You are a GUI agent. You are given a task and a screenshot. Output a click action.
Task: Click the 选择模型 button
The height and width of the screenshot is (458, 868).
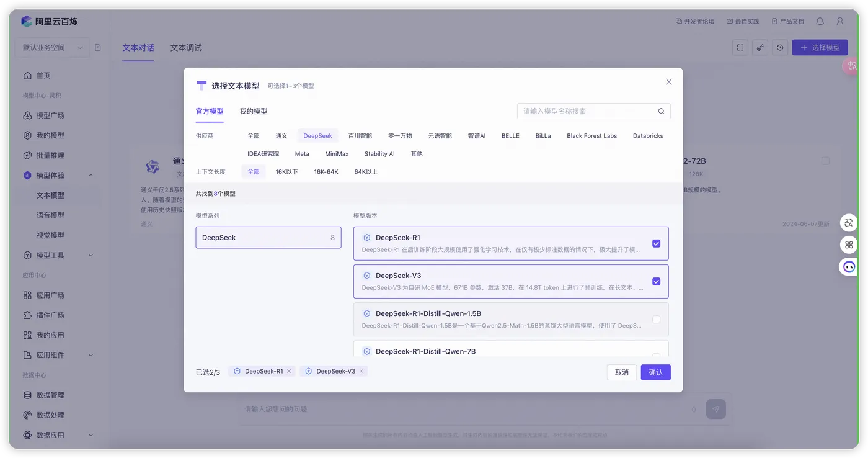pyautogui.click(x=820, y=48)
